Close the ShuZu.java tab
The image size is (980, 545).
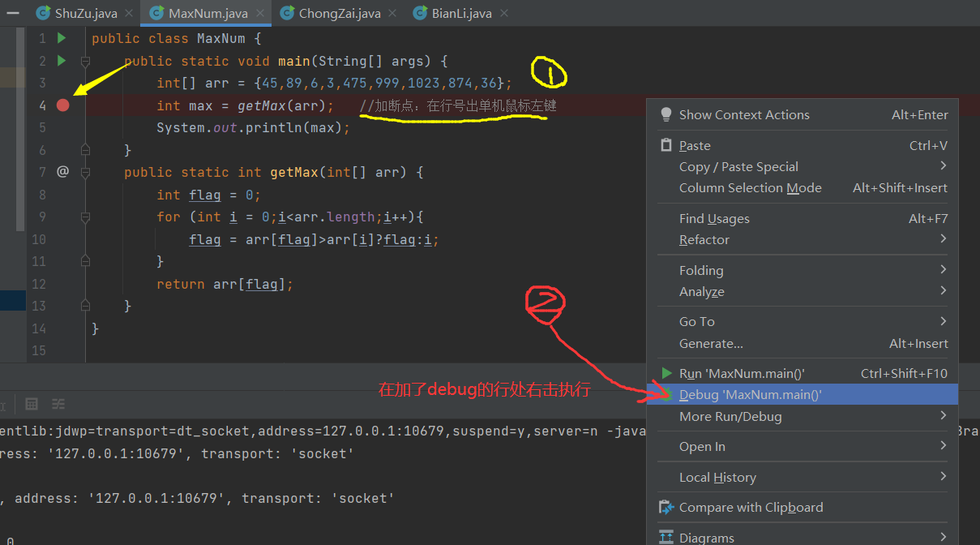tap(128, 14)
